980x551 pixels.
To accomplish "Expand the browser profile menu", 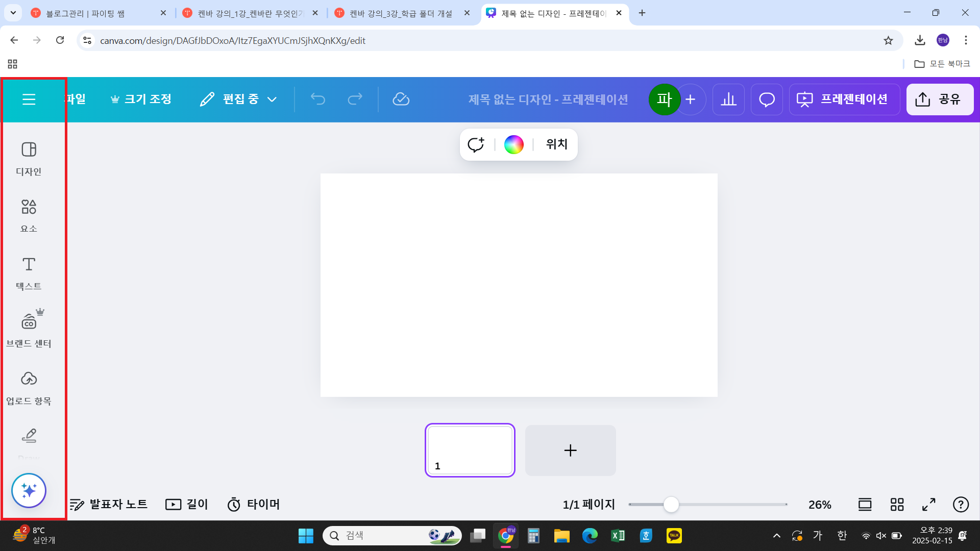I will (x=943, y=40).
